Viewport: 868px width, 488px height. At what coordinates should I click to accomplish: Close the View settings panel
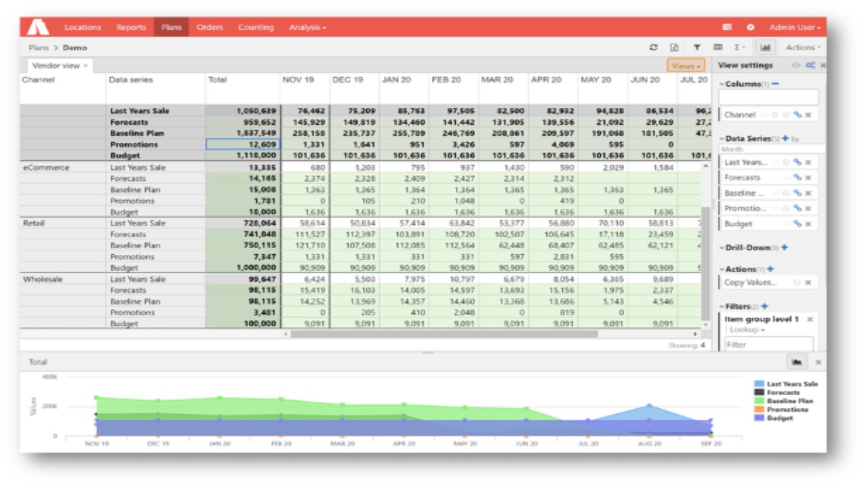(823, 66)
